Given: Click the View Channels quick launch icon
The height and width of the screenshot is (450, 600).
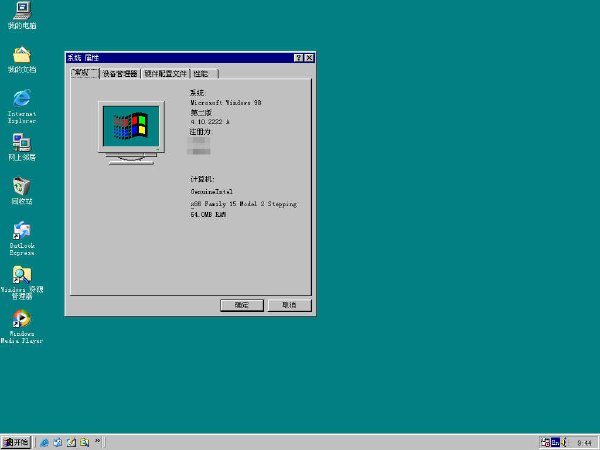Looking at the screenshot, I should pos(85,443).
